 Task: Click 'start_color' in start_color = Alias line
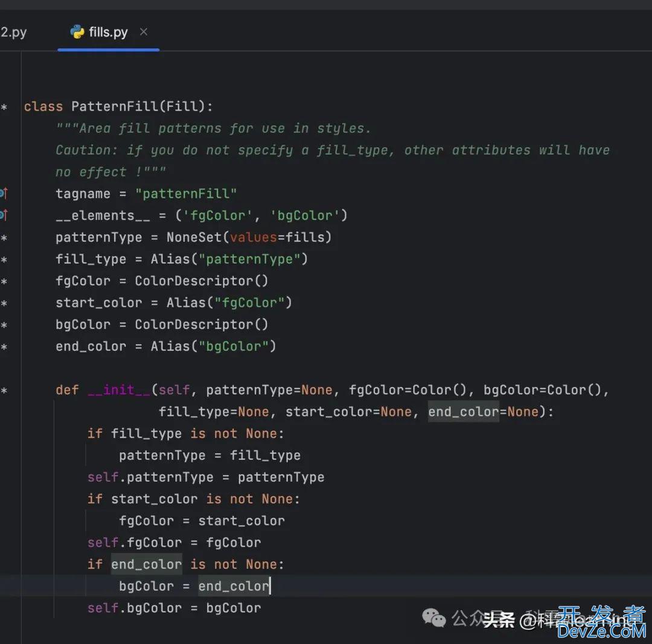(x=99, y=302)
